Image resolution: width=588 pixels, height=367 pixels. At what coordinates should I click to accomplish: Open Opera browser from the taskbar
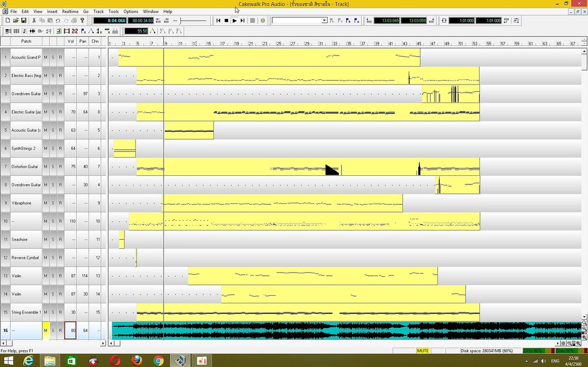116,360
